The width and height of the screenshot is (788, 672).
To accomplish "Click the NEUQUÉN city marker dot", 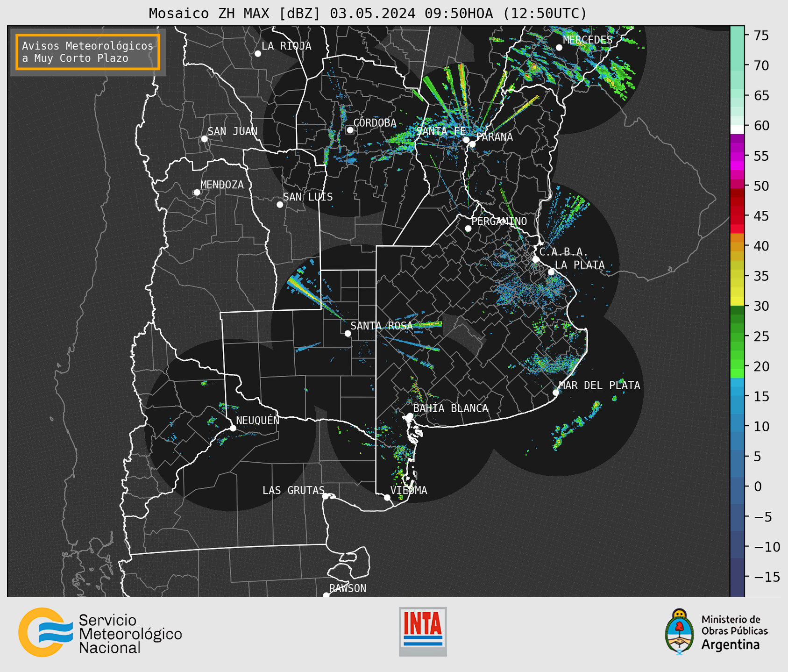I will pyautogui.click(x=233, y=428).
